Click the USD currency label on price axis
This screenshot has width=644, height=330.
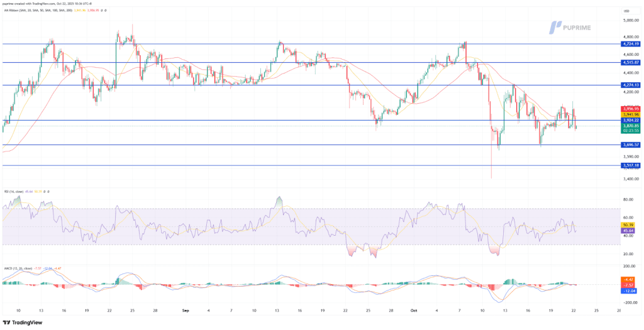tap(625, 11)
